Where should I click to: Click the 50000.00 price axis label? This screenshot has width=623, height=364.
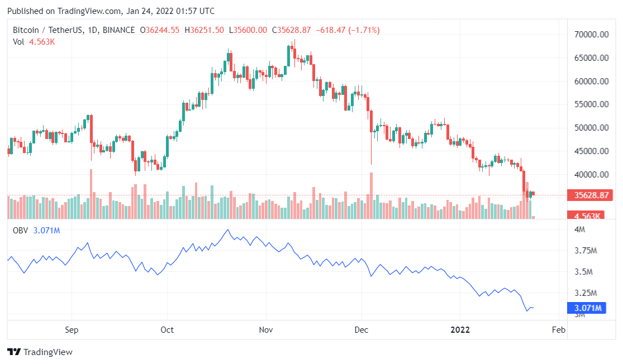pyautogui.click(x=592, y=128)
